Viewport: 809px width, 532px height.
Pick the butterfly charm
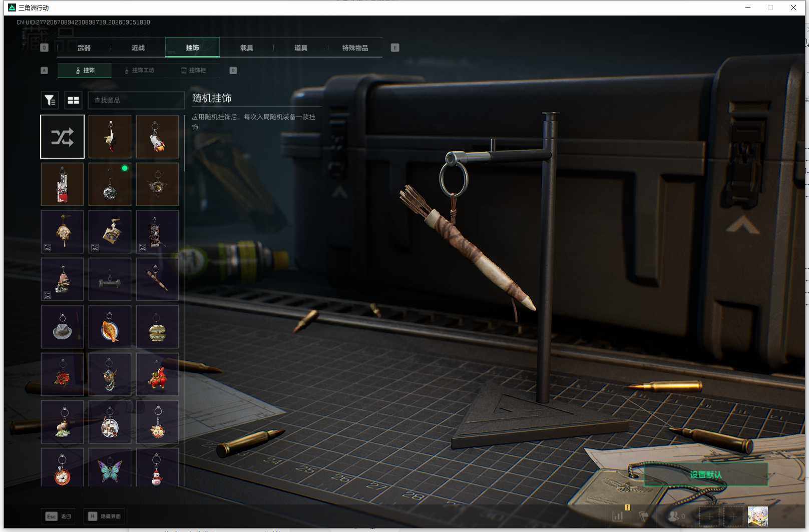[110, 467]
